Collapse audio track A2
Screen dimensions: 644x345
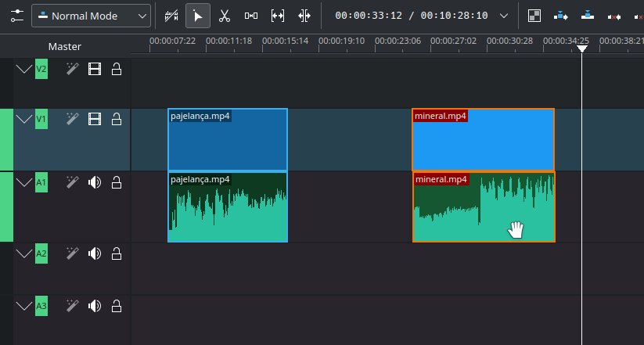pyautogui.click(x=23, y=253)
